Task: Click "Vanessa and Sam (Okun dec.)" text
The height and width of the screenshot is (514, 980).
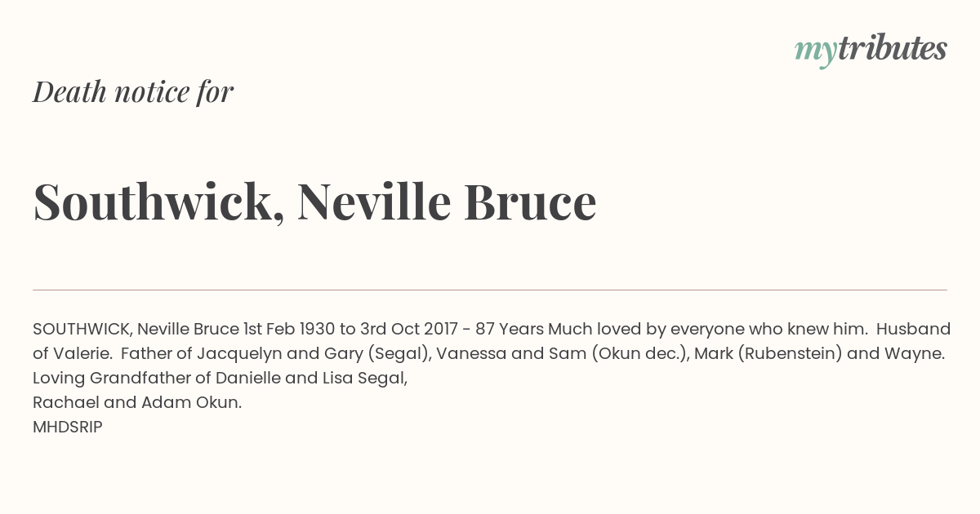Action: 563,354
